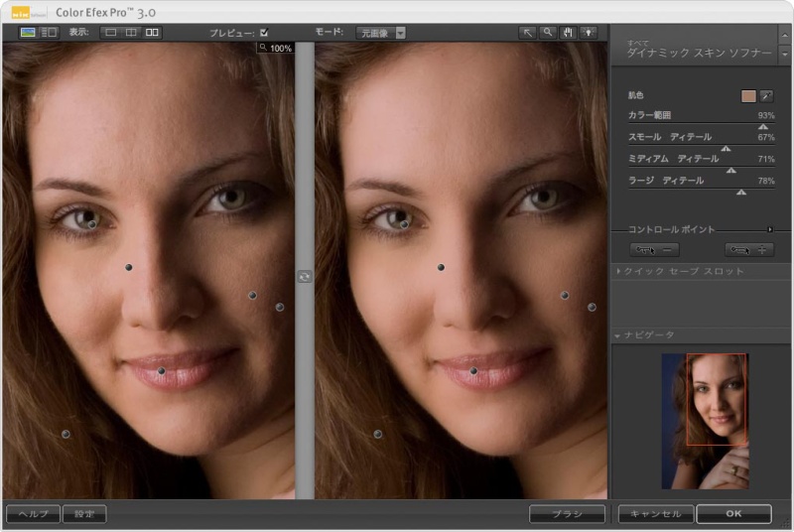
Task: Show the filter list layout view
Action: click(x=49, y=33)
